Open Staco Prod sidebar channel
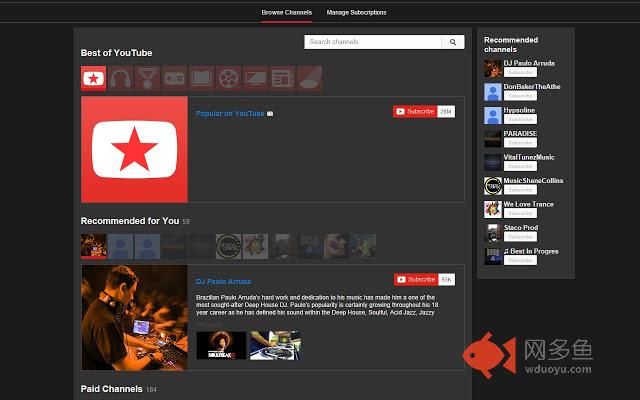This screenshot has height=400, width=640. click(521, 227)
